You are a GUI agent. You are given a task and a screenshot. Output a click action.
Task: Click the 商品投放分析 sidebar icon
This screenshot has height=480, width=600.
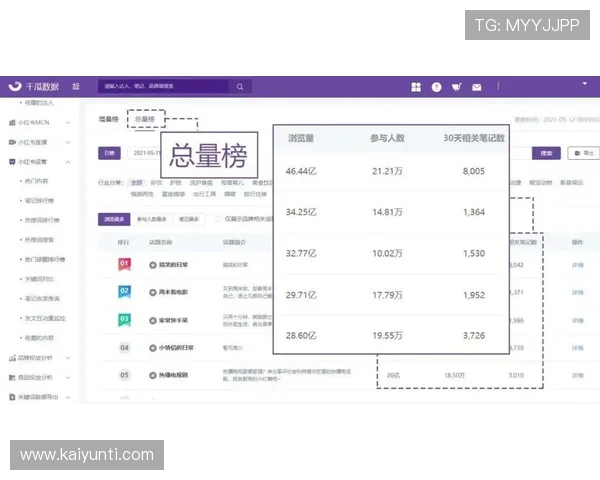pos(12,377)
